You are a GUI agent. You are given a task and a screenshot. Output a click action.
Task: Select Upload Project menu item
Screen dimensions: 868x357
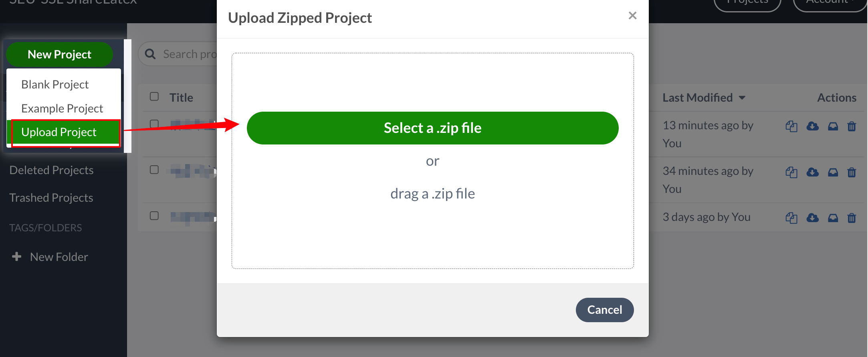pos(59,132)
